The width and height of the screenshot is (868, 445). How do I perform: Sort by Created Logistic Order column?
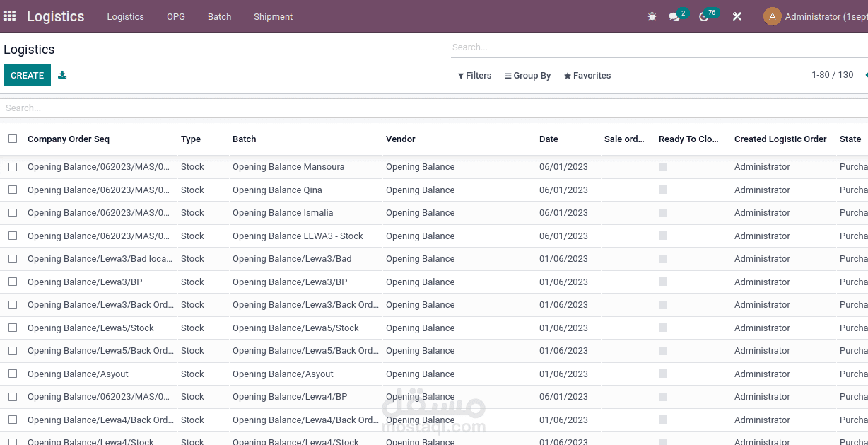[x=780, y=139]
